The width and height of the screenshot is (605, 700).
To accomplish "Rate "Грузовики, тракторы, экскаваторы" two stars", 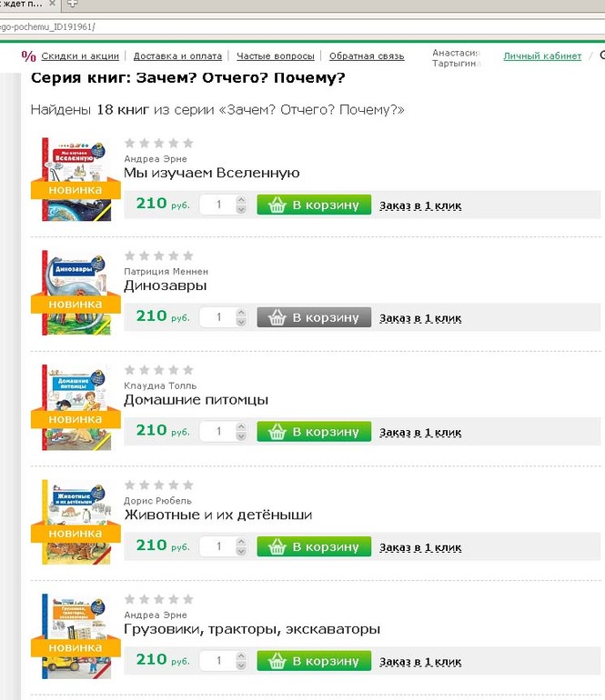I will 144,599.
